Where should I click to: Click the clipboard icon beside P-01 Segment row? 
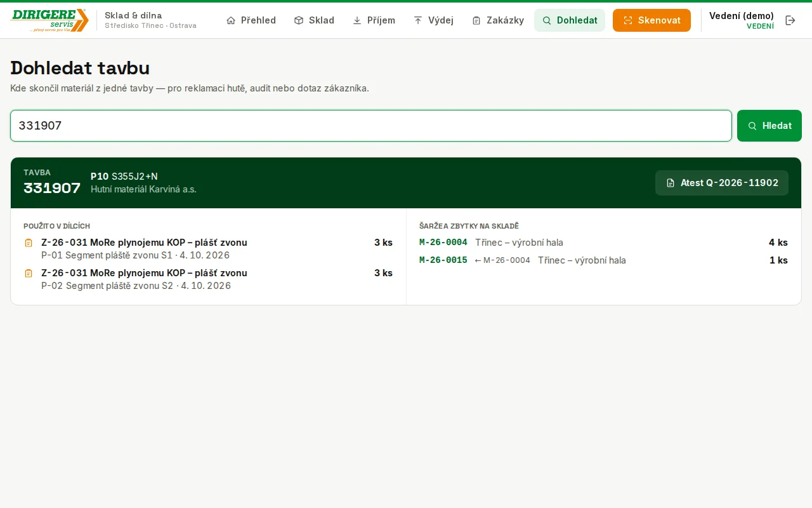coord(29,243)
